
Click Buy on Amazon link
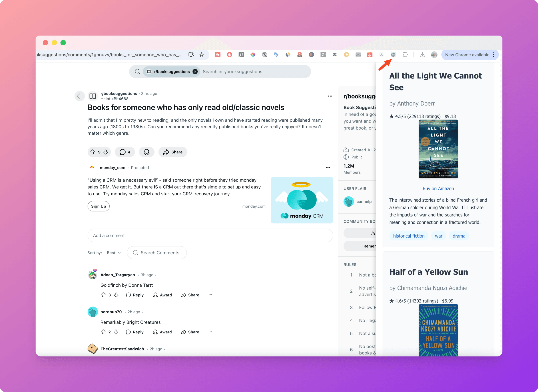438,188
